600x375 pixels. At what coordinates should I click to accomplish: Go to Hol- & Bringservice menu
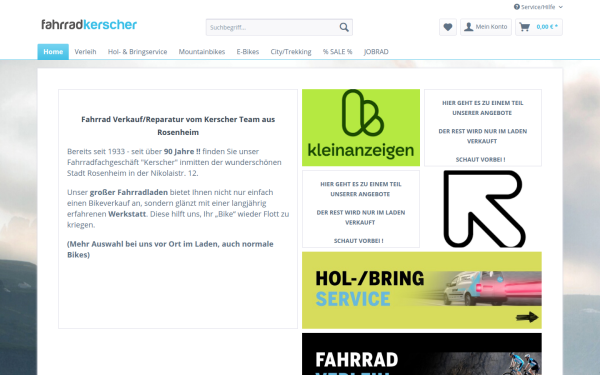(137, 52)
